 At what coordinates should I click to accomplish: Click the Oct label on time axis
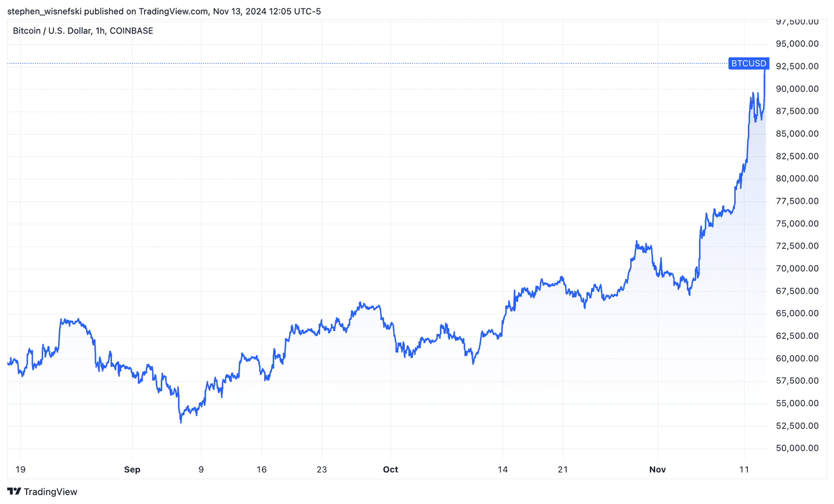tap(390, 470)
